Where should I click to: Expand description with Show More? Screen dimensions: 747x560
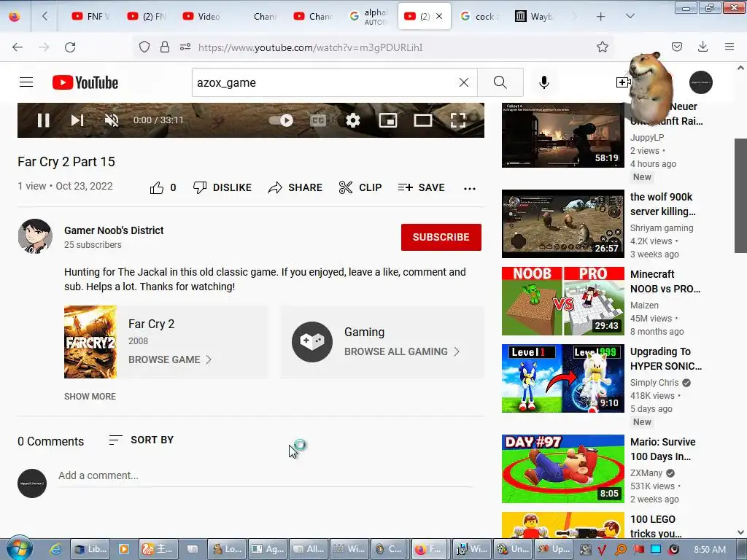[x=90, y=396]
